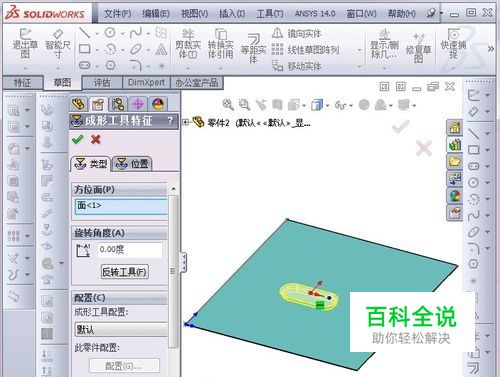Open dropdown arrow beside Line tool in ribbon
This screenshot has width=500, height=377.
97,34
